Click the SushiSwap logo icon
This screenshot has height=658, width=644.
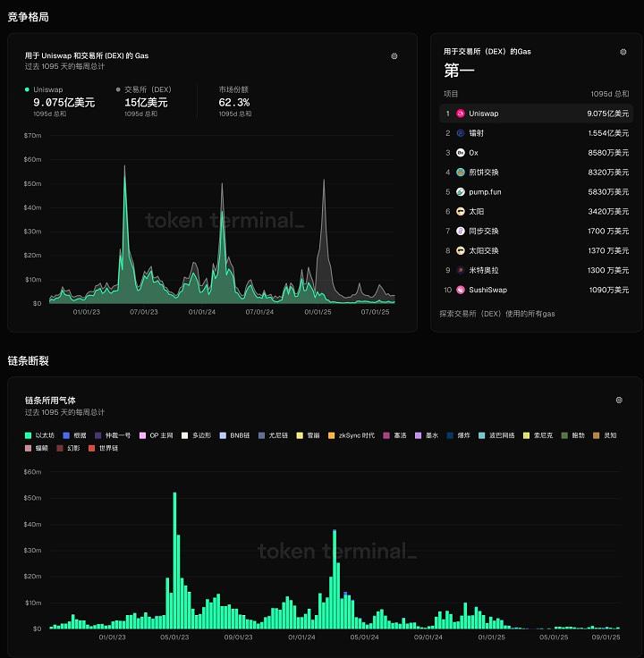click(461, 290)
